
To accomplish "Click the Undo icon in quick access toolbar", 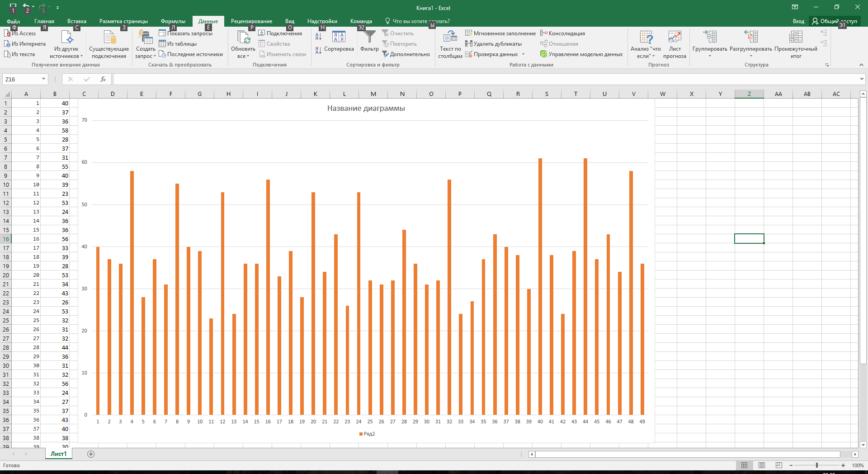I will [26, 6].
